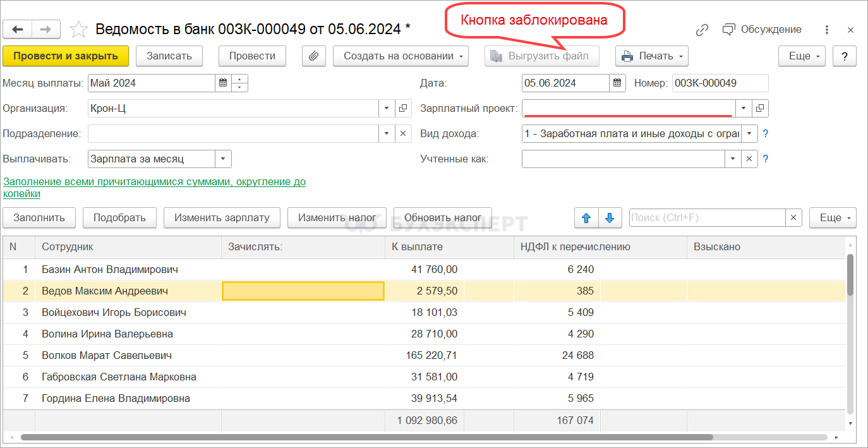Clear the Подразделение field with X
The image size is (868, 448).
(404, 133)
